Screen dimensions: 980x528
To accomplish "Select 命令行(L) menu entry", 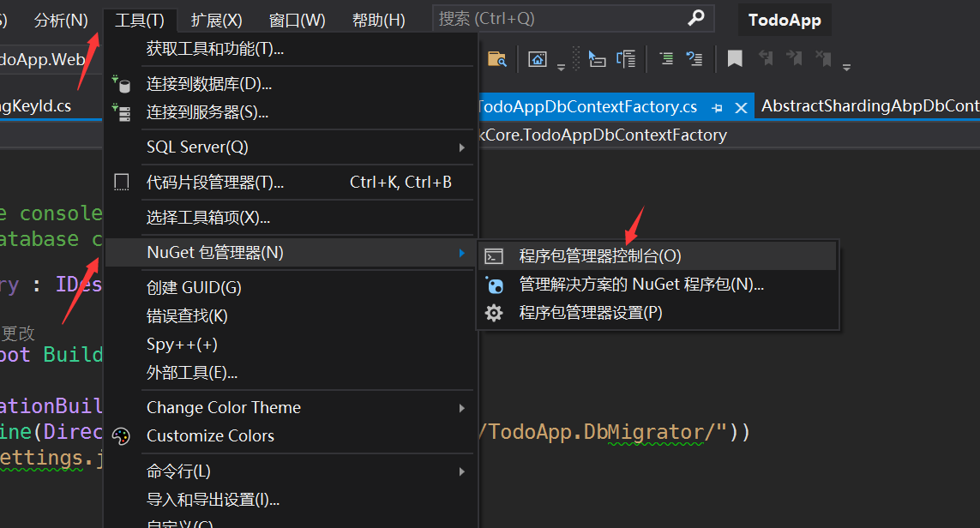I will pyautogui.click(x=290, y=471).
